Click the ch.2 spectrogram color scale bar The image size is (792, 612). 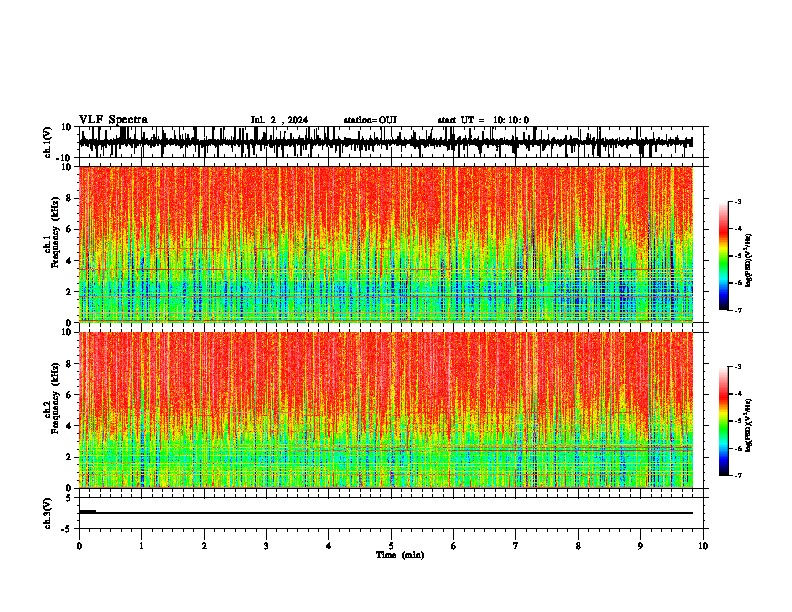724,421
